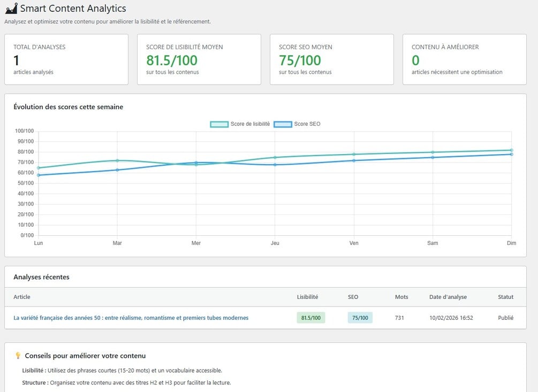Select the Total d'analyses summary card
This screenshot has width=538, height=392.
coord(66,59)
